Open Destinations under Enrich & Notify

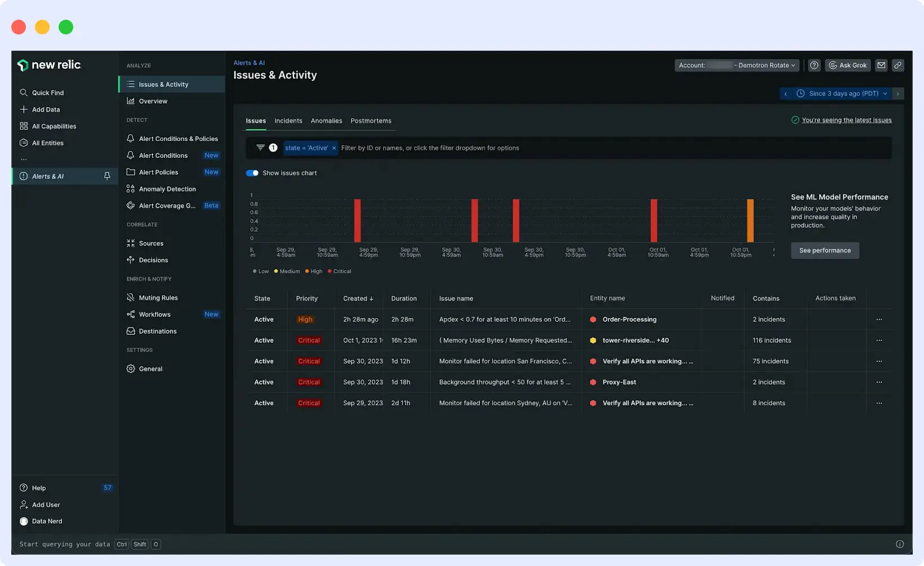[x=157, y=331]
